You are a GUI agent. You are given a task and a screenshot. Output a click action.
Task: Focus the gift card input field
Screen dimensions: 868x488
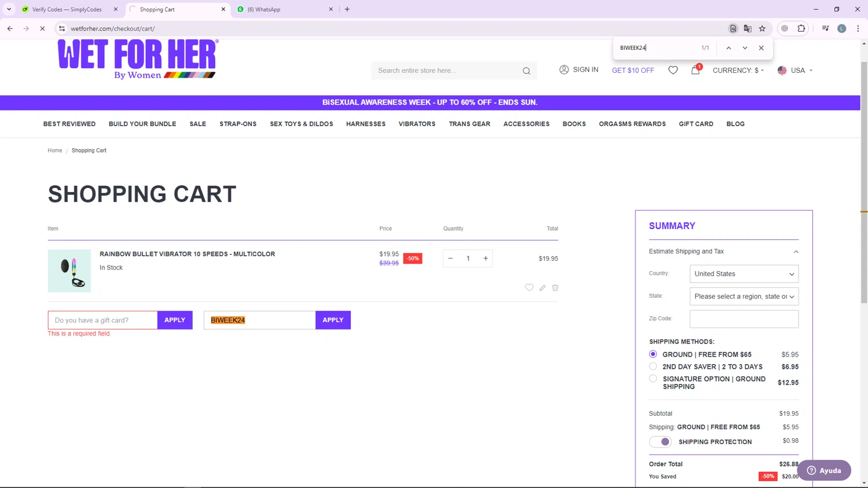pyautogui.click(x=102, y=320)
